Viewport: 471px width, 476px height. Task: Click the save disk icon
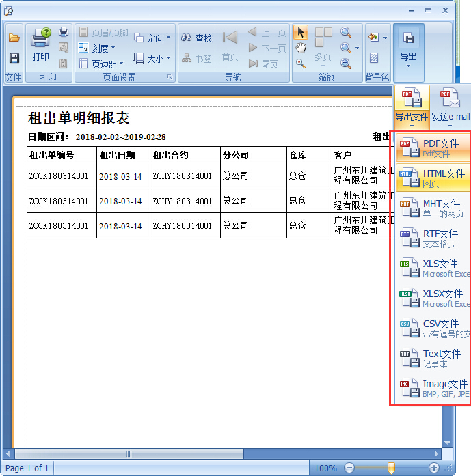(x=14, y=59)
